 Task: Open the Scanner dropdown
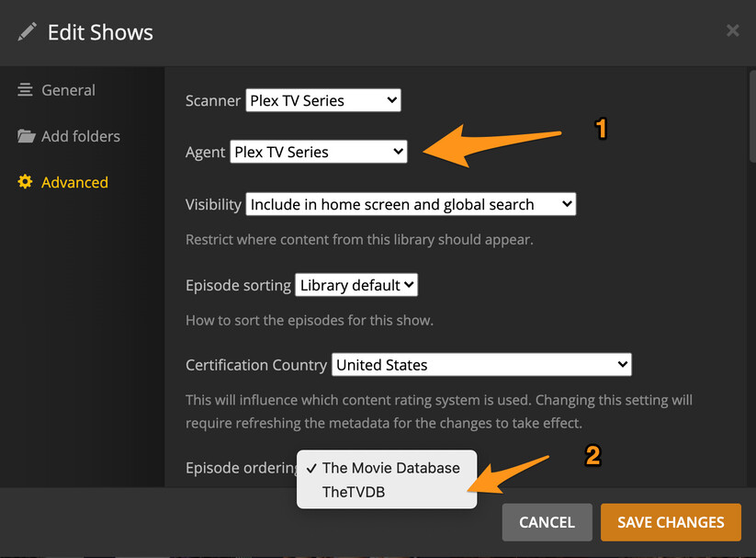click(x=323, y=100)
